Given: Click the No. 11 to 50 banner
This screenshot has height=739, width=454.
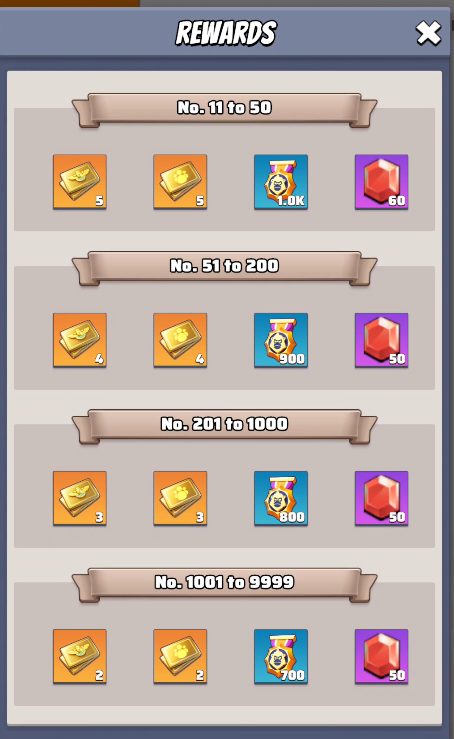Looking at the screenshot, I should (224, 109).
